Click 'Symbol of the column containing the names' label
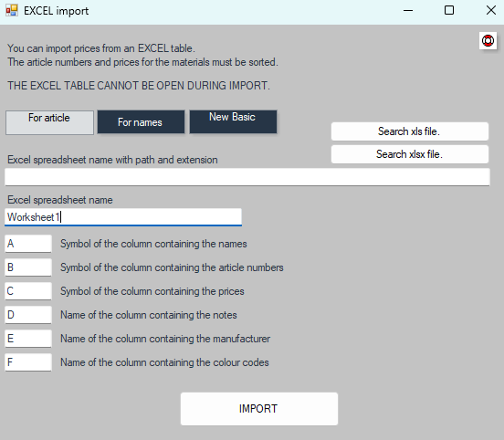 153,244
